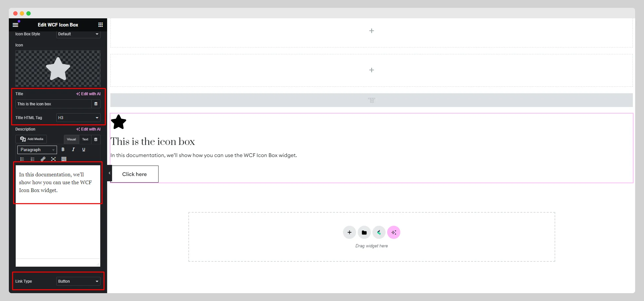The width and height of the screenshot is (644, 301).
Task: Click the macOS yellow minimize button
Action: coord(22,13)
